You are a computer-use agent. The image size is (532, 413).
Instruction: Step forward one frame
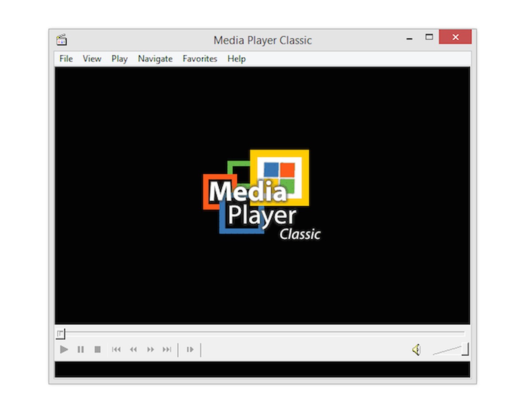[x=190, y=350]
